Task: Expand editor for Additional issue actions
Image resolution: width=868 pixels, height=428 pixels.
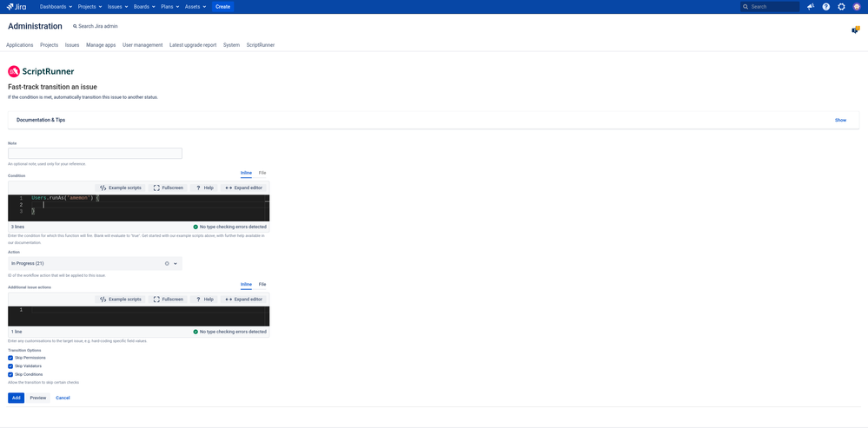Action: [x=243, y=300]
